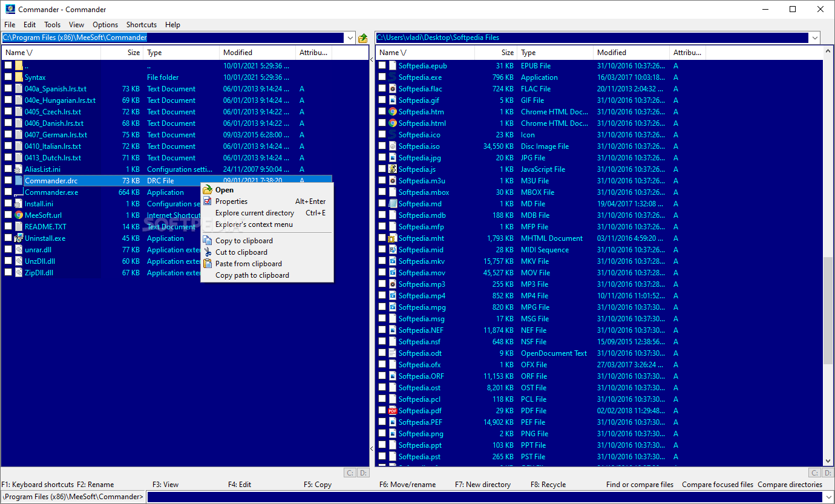
Task: Tick the checkbox beside Softpedia.iso
Action: point(382,146)
